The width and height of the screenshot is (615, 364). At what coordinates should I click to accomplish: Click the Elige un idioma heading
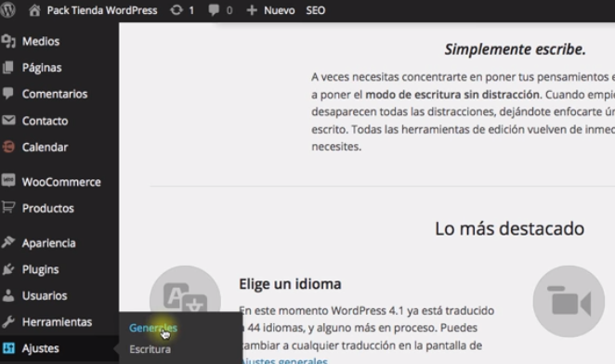coord(290,284)
